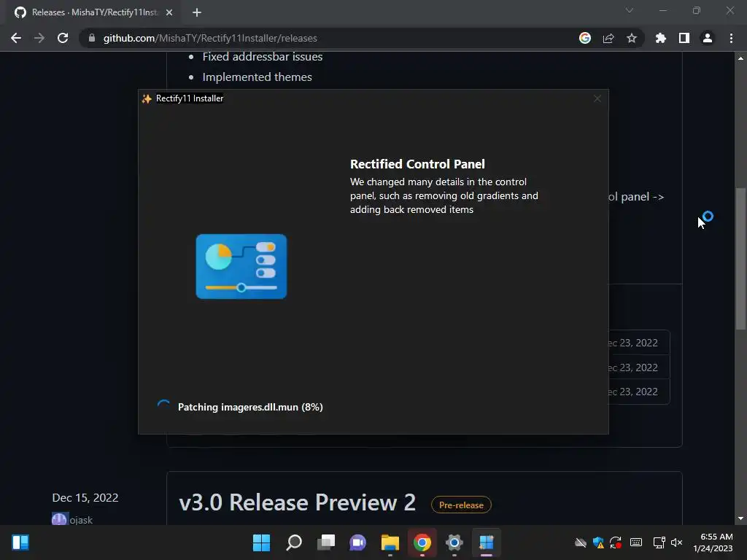The width and height of the screenshot is (747, 560).
Task: Open the Windows Start menu
Action: pos(262,542)
